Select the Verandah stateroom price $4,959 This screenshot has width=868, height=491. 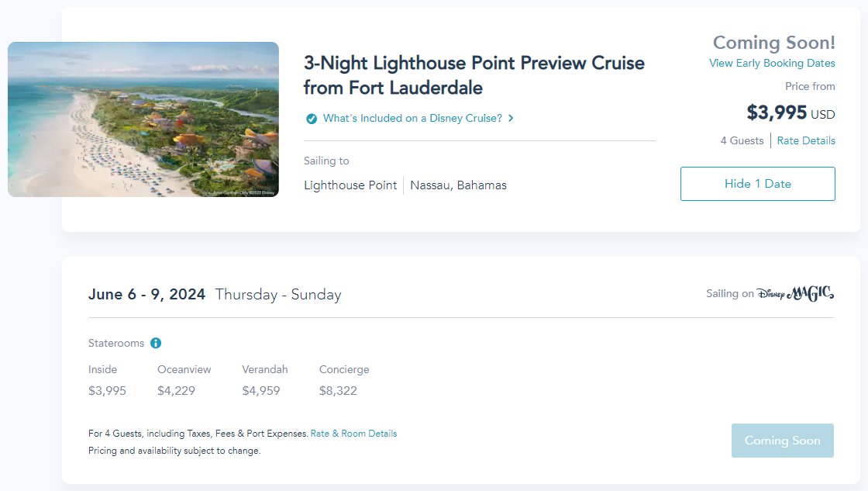tap(260, 391)
